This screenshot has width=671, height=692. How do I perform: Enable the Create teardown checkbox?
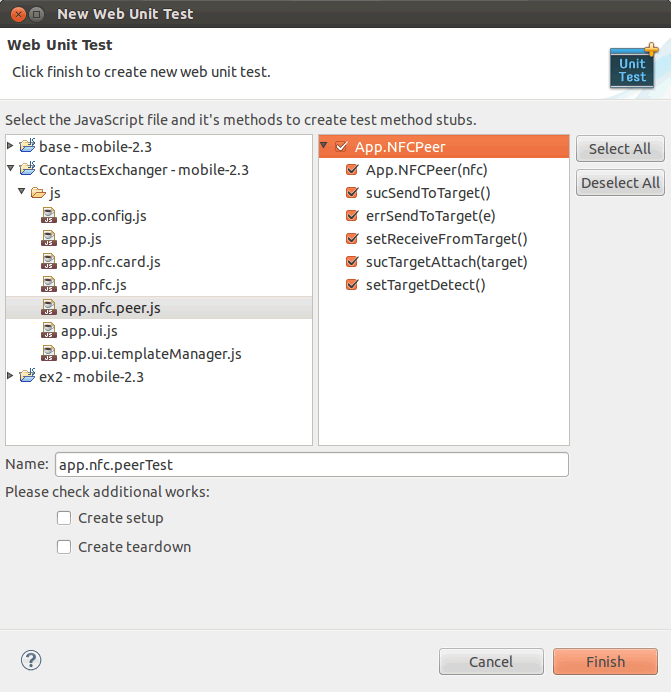click(64, 547)
